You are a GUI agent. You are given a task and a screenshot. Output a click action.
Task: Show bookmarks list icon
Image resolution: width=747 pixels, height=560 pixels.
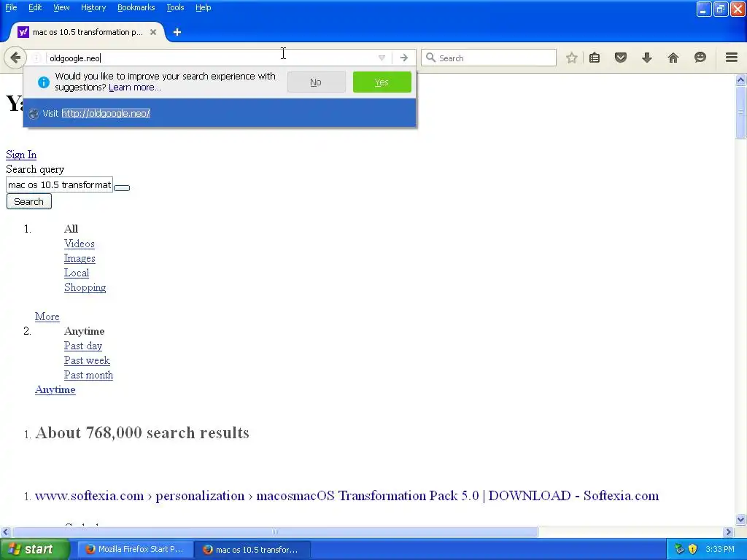pyautogui.click(x=595, y=58)
